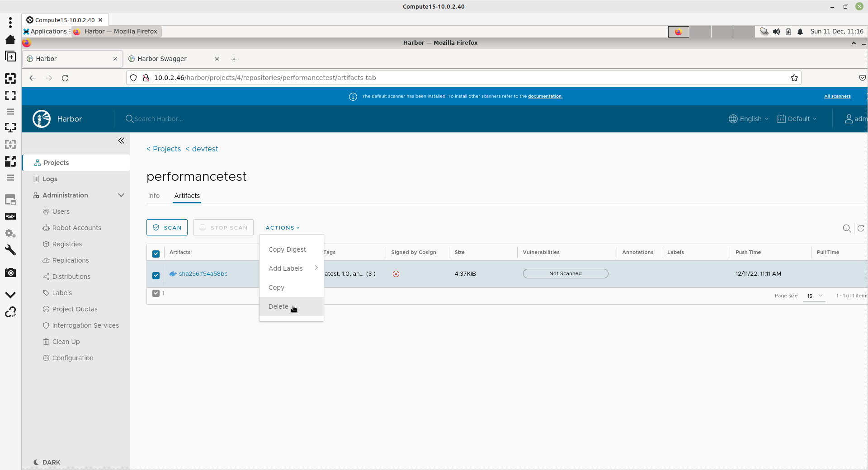The width and height of the screenshot is (868, 470).
Task: Choose Delete from the Actions menu
Action: tap(278, 306)
